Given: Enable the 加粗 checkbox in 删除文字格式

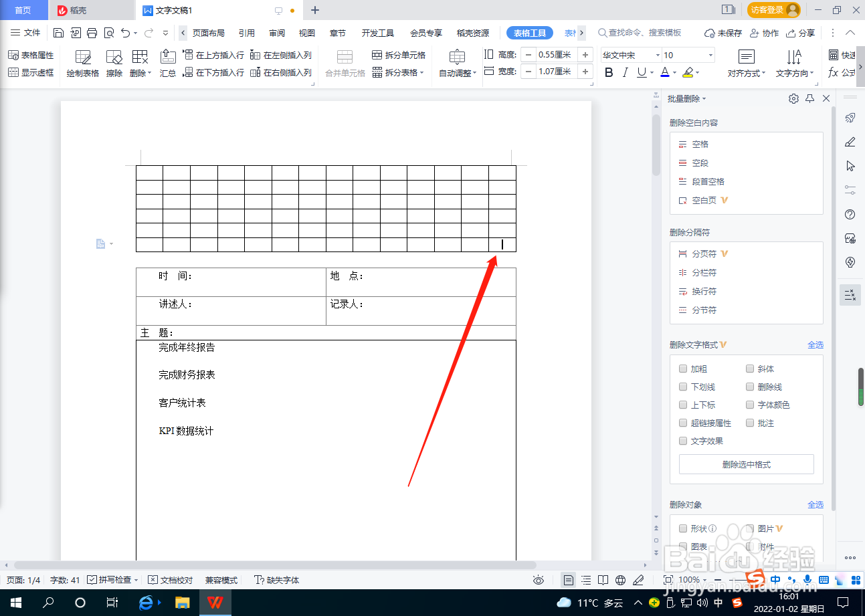Looking at the screenshot, I should (683, 369).
